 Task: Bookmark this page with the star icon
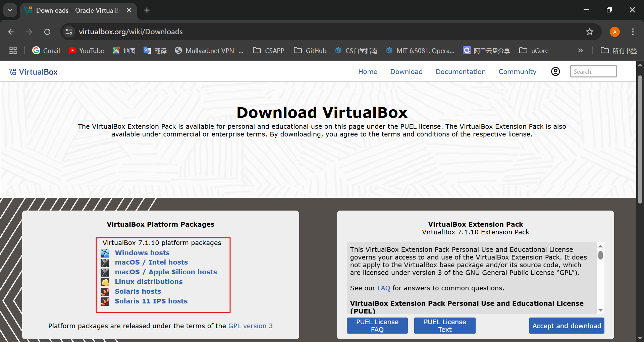tap(589, 32)
